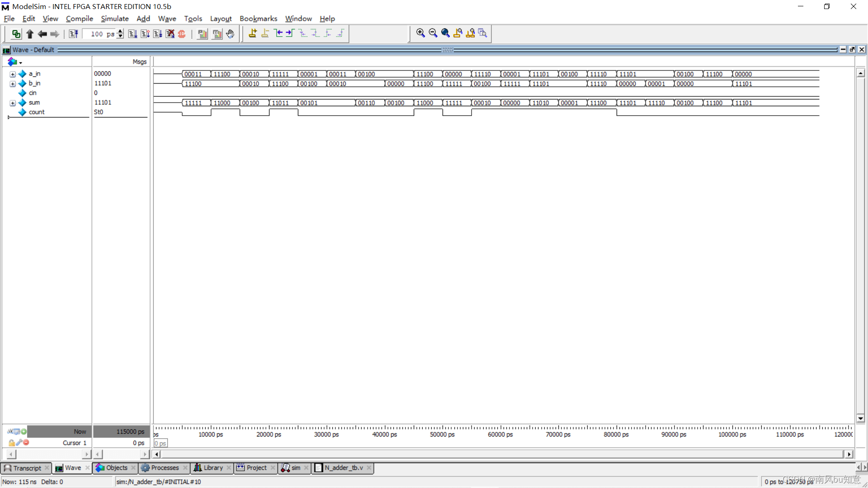Expand the b_in signal tree item
This screenshot has width=868, height=488.
(x=12, y=84)
